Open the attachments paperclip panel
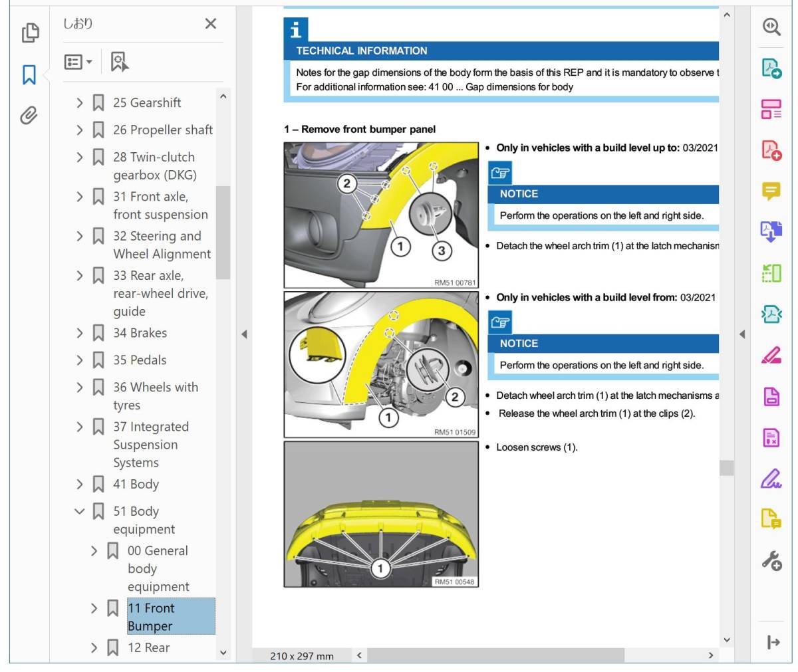This screenshot has height=672, width=798. click(x=29, y=115)
